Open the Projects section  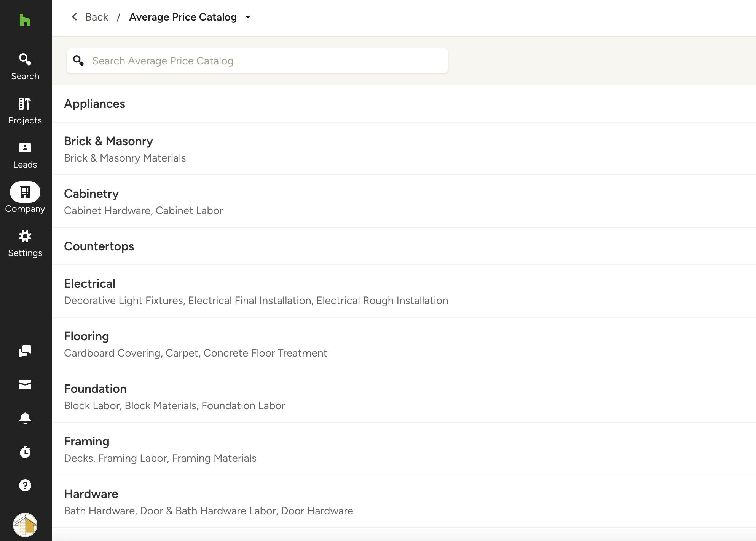tap(25, 111)
